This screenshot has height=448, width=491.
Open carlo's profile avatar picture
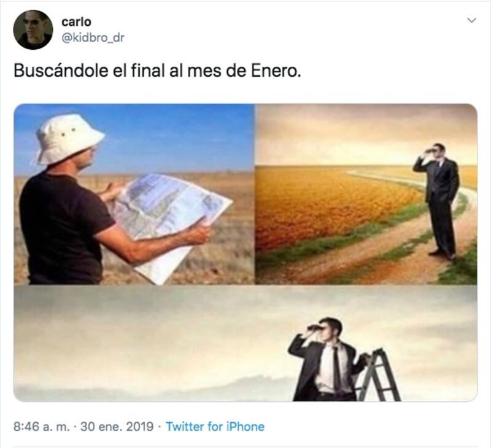[33, 29]
